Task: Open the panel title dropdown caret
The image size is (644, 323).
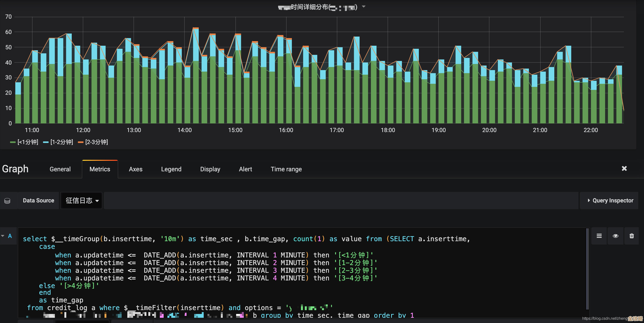Action: click(364, 7)
